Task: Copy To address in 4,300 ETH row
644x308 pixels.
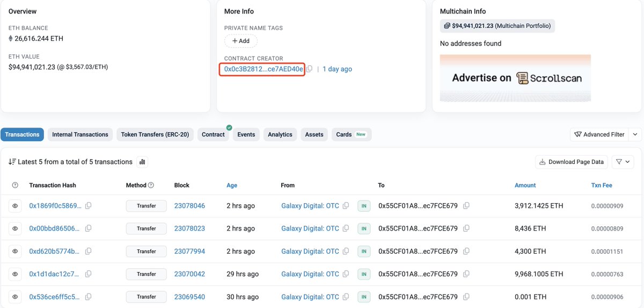Action: (466, 251)
